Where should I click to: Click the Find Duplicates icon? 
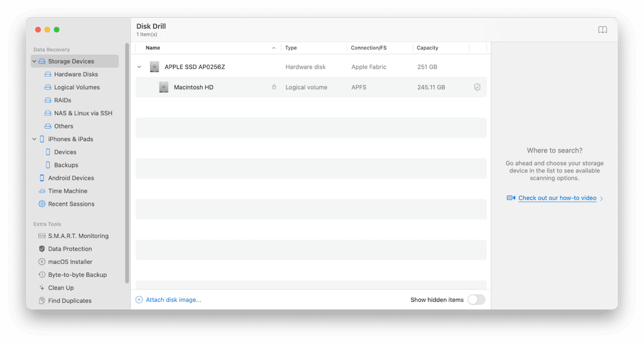point(42,301)
